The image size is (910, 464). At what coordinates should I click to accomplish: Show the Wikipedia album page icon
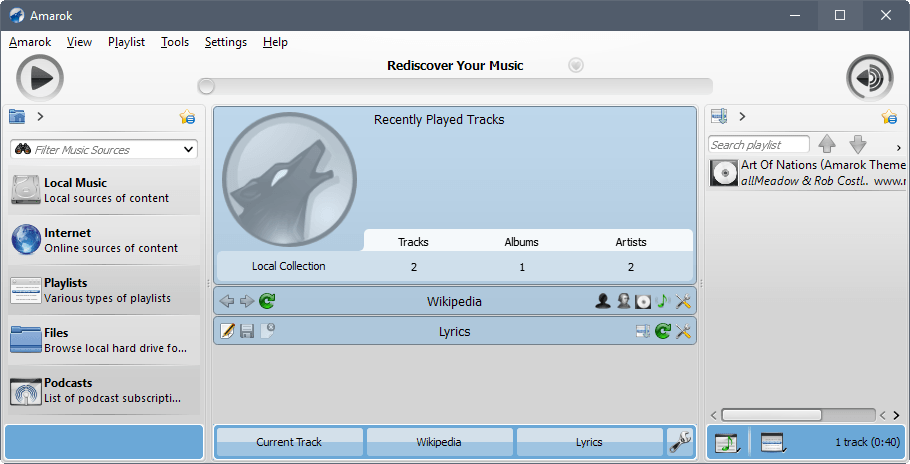coord(643,301)
